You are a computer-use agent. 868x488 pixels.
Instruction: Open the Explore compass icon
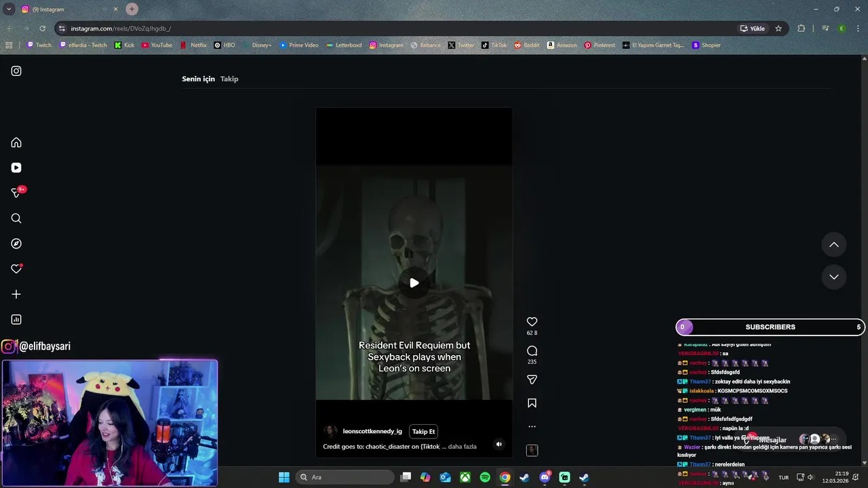(16, 243)
